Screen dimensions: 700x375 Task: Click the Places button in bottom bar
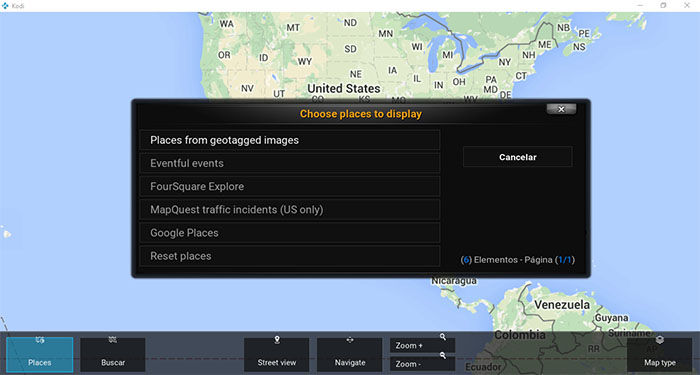point(40,354)
